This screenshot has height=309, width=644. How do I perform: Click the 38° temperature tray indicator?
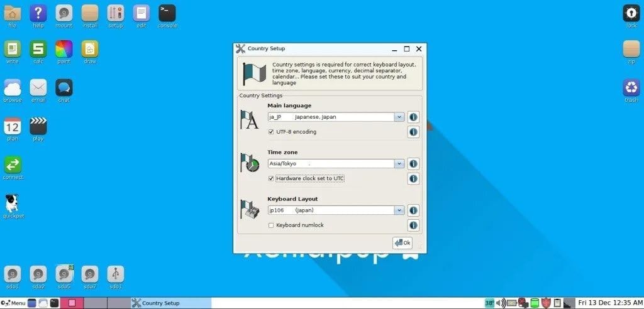coord(489,303)
